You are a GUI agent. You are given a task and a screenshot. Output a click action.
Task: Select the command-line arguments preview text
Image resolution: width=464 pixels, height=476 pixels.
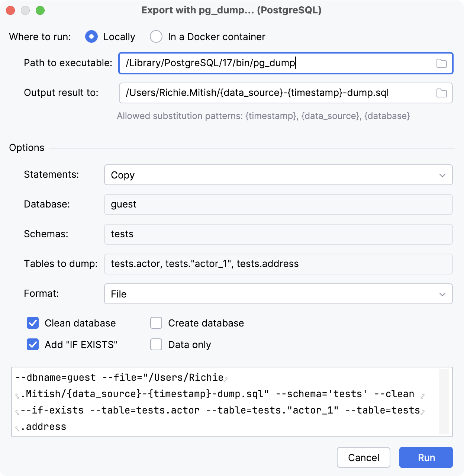[x=223, y=402]
